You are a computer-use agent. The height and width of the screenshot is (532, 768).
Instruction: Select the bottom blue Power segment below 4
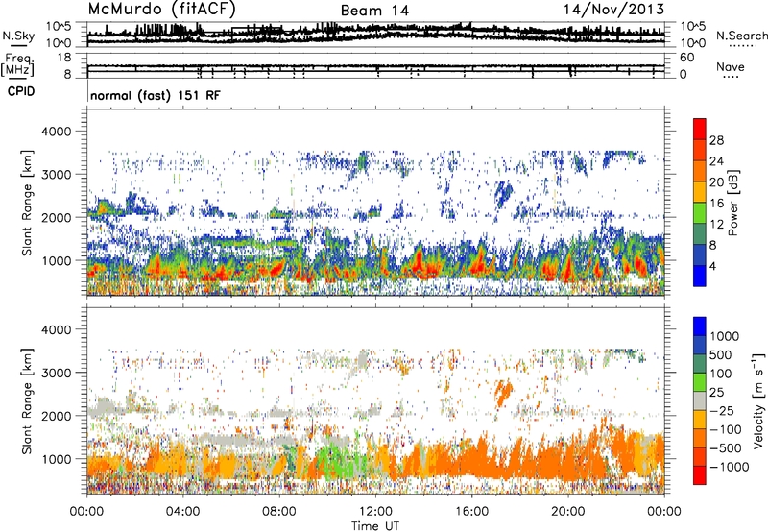click(x=700, y=276)
